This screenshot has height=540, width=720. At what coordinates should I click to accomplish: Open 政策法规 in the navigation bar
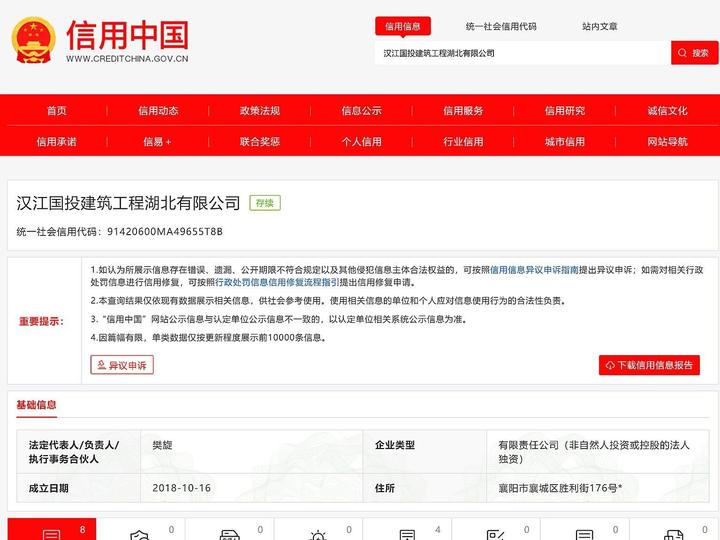[x=260, y=111]
